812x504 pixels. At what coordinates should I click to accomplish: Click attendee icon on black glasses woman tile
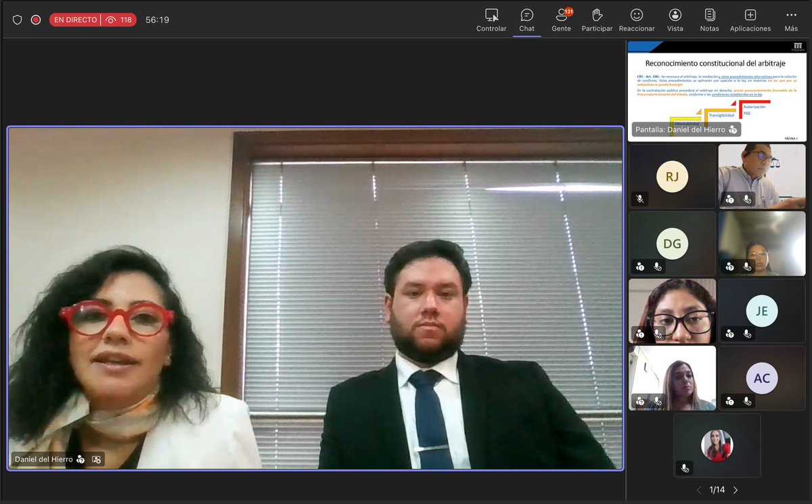(x=639, y=334)
